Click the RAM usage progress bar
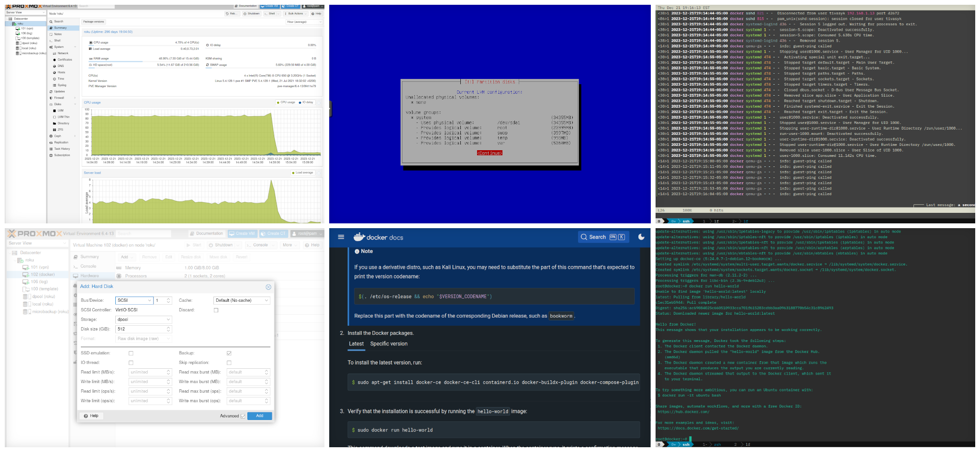 [144, 61]
